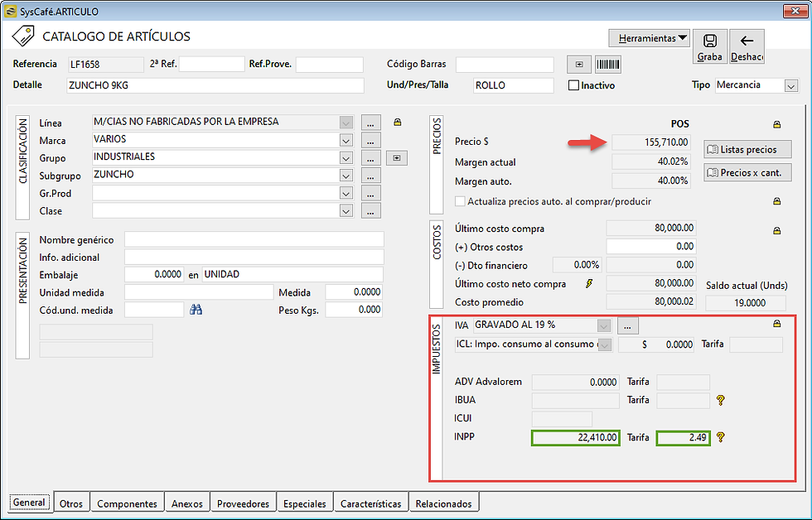Switch to the General tab
This screenshot has height=520, width=812.
pyautogui.click(x=29, y=502)
